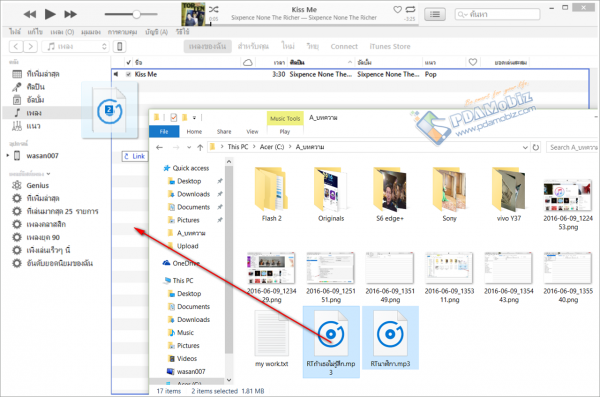Click the Explorer back arrow
The height and width of the screenshot is (397, 600).
pos(160,147)
